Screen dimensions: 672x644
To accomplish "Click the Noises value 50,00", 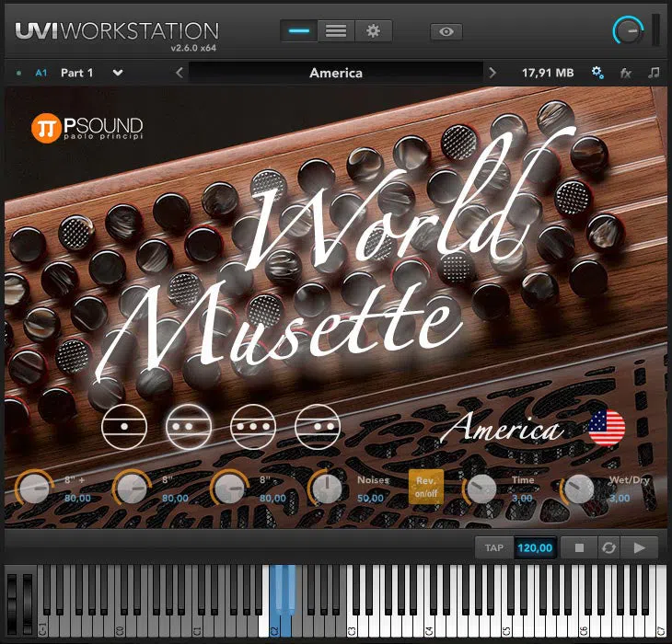I will (x=370, y=498).
